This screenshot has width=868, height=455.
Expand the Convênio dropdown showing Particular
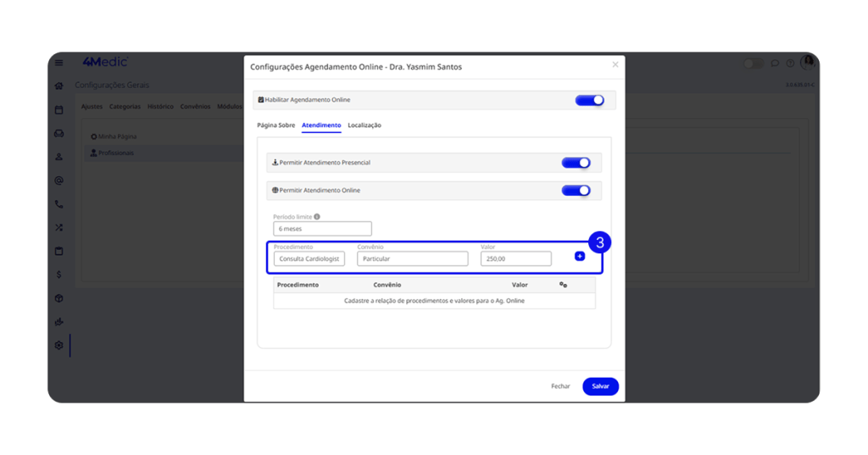412,258
